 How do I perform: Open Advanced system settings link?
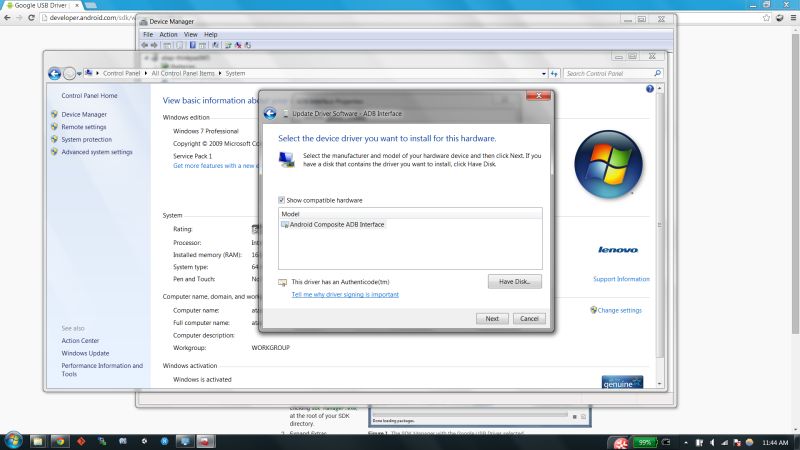97,152
